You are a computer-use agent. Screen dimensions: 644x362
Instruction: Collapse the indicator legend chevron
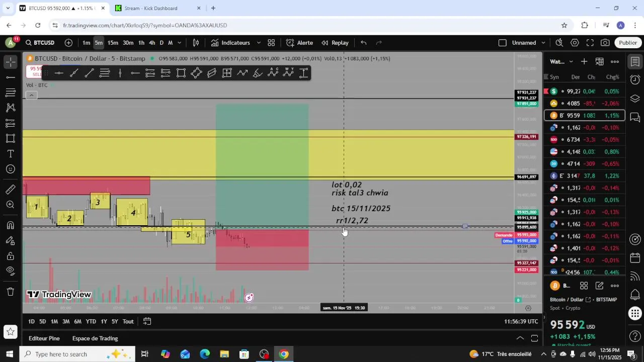pyautogui.click(x=31, y=95)
